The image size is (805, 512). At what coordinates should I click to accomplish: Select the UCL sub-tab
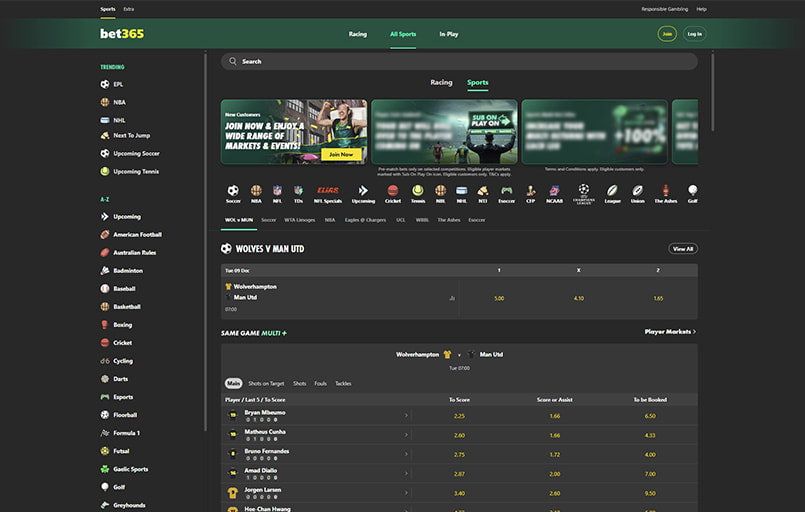400,220
